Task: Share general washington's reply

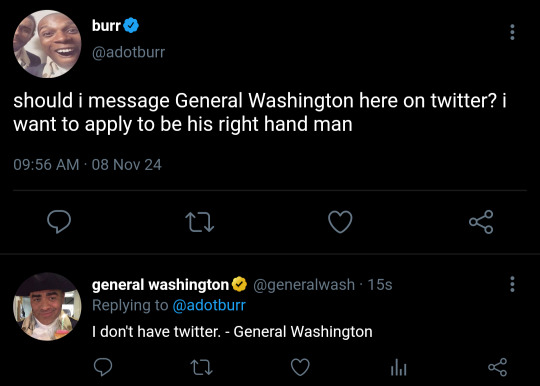Action: point(497,367)
